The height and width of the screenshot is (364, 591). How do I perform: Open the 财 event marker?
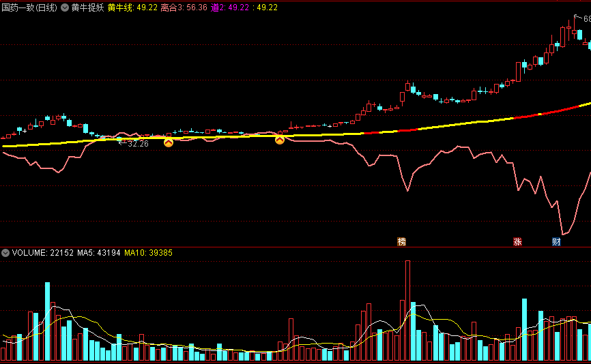(x=556, y=242)
